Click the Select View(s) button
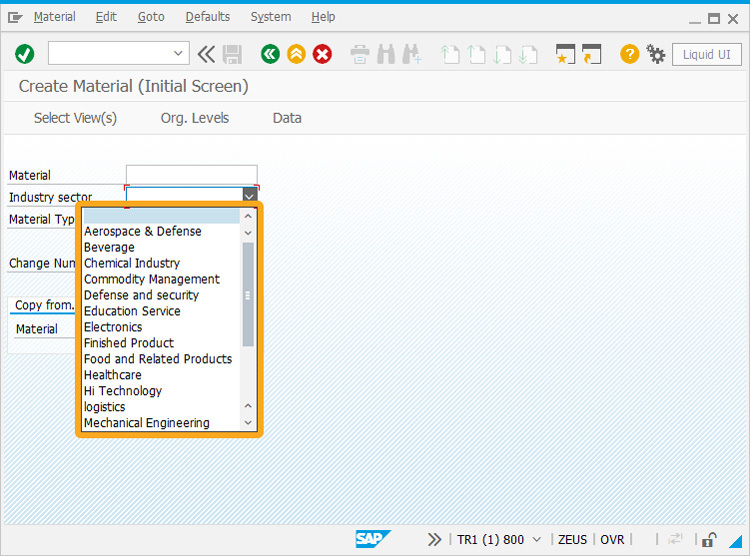 tap(75, 118)
